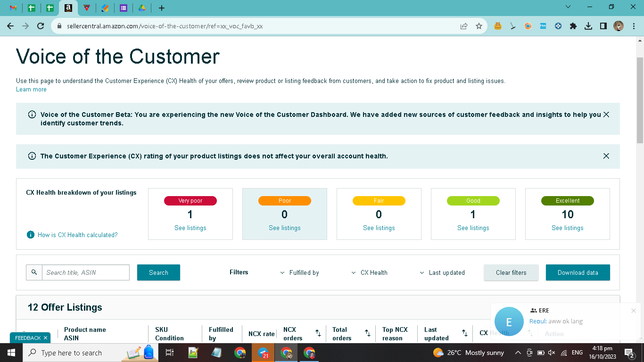644x362 pixels.
Task: Select the orange Poor badge
Action: pos(285,201)
